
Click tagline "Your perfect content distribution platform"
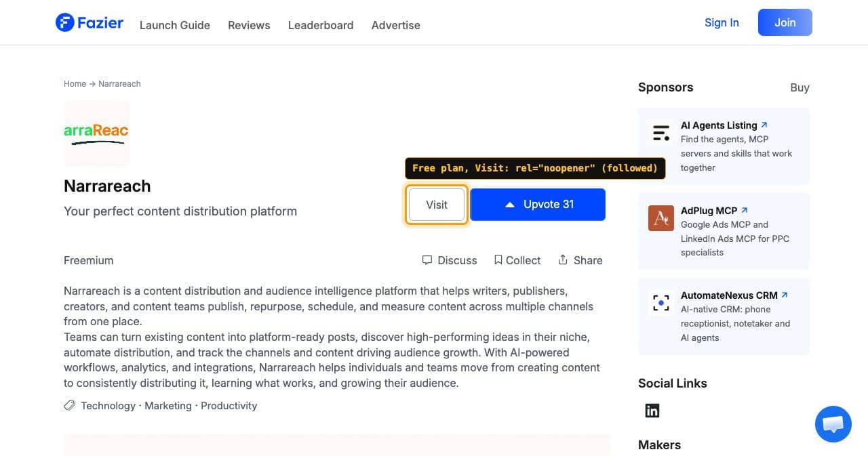pyautogui.click(x=180, y=211)
